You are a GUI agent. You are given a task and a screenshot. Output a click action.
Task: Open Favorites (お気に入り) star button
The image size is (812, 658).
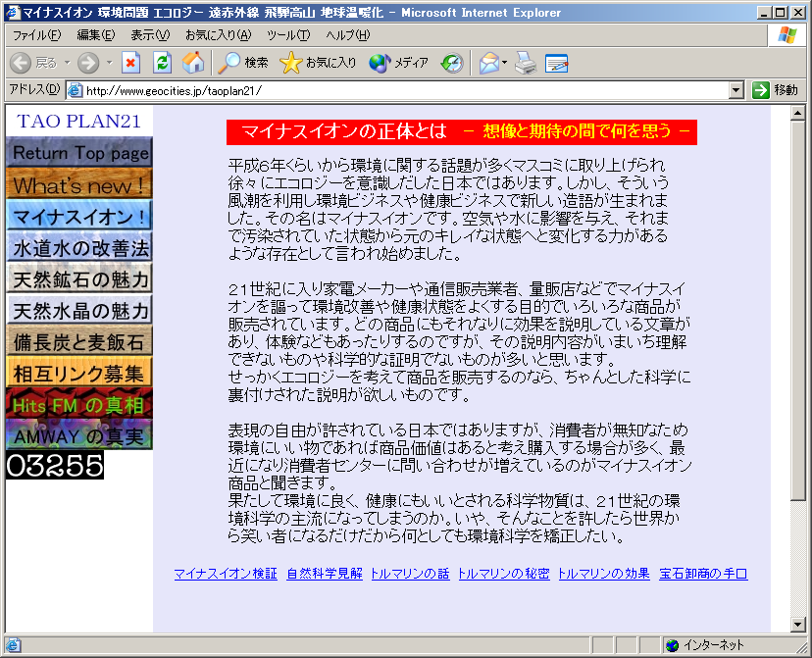[x=318, y=63]
